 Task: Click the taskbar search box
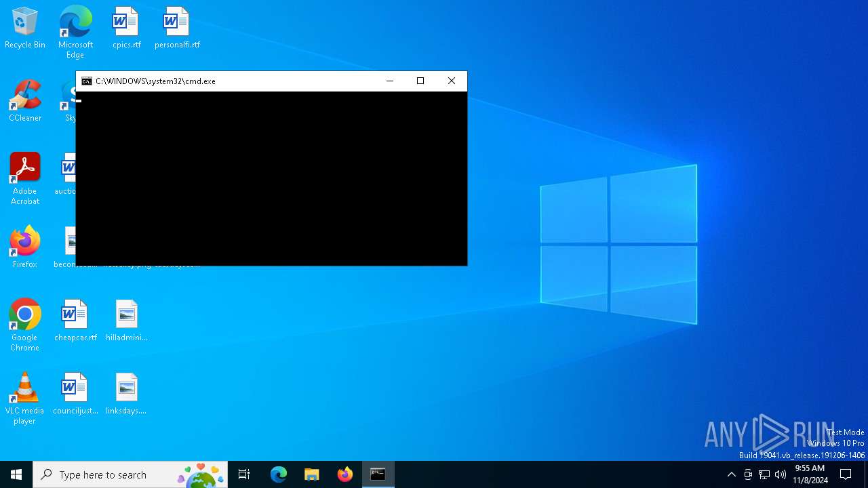point(130,474)
